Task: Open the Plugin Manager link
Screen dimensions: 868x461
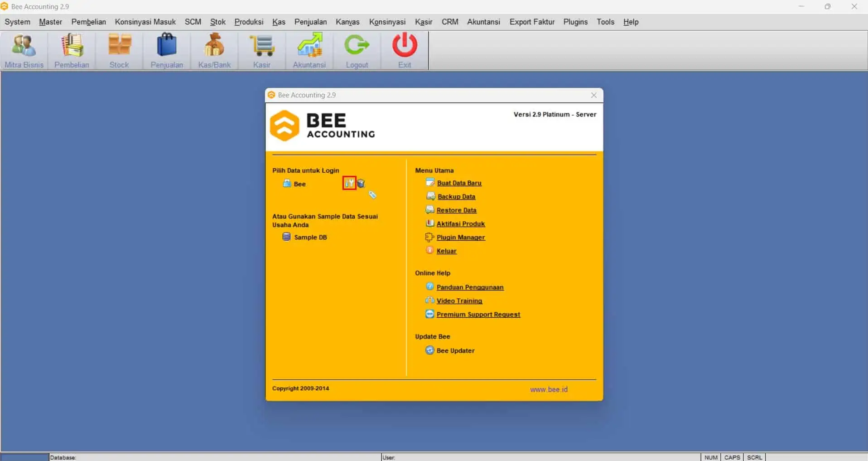Action: (461, 237)
